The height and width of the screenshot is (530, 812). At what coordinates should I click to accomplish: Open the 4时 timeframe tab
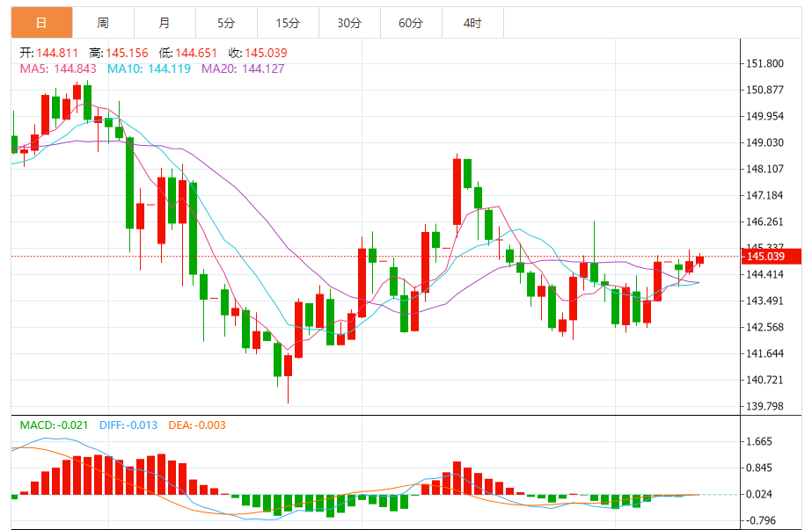point(472,23)
